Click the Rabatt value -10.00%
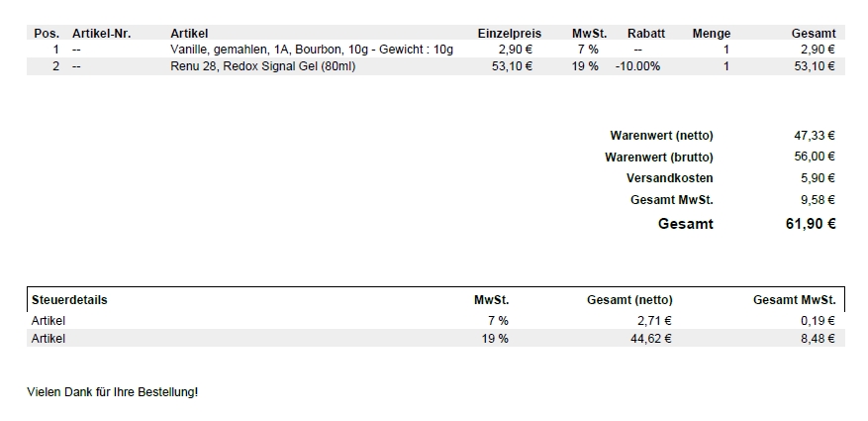Screen dimensions: 868x421 point(637,66)
